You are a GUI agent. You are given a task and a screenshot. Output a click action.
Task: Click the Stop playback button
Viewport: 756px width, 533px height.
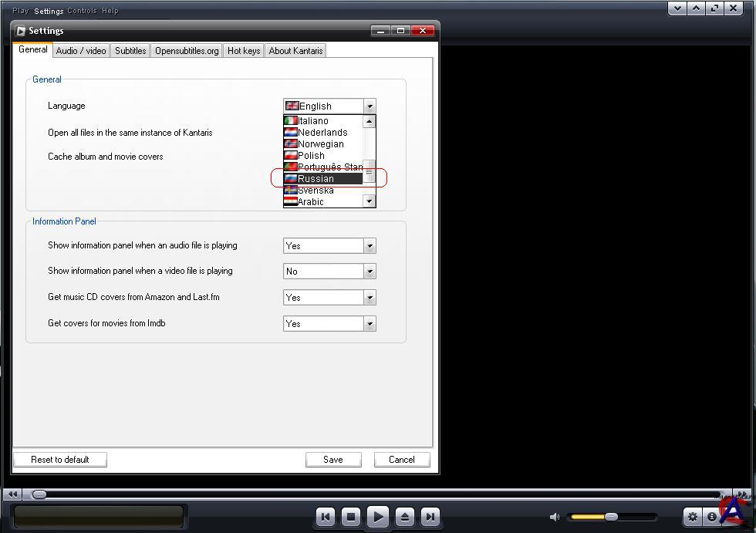pos(351,517)
